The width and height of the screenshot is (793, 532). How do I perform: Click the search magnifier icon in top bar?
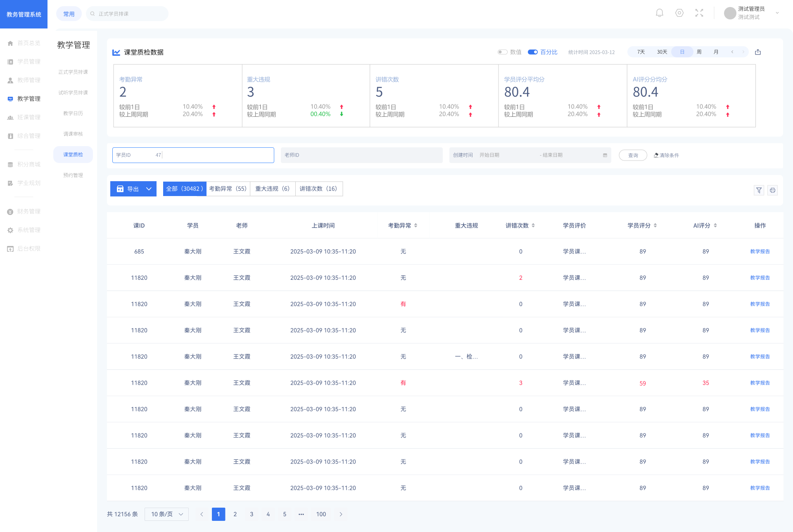(93, 14)
